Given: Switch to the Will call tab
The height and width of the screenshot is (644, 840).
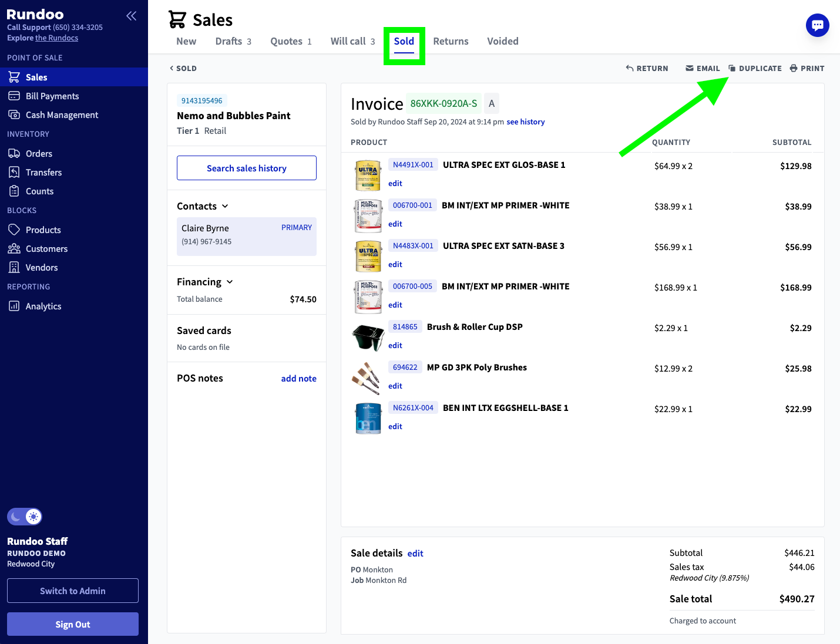Looking at the screenshot, I should (352, 41).
